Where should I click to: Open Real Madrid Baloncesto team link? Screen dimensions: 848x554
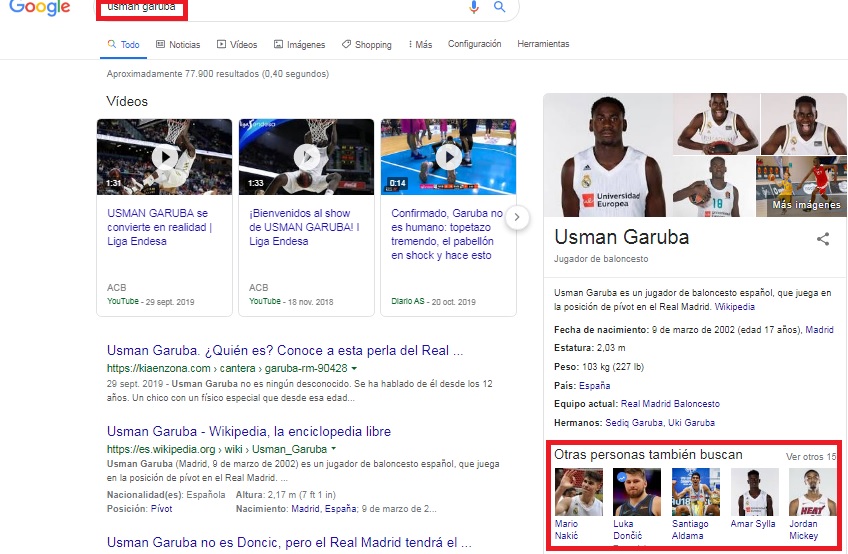(670, 404)
